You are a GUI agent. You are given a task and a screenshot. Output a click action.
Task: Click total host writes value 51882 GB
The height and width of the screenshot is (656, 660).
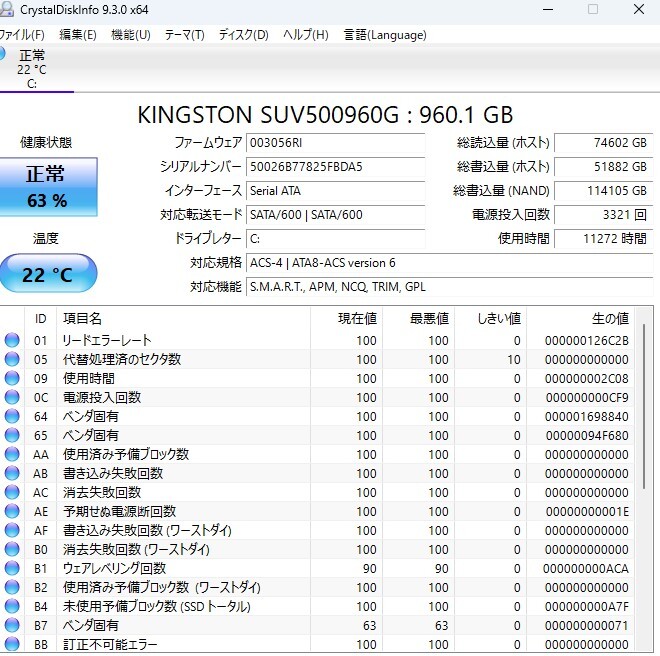(x=604, y=167)
